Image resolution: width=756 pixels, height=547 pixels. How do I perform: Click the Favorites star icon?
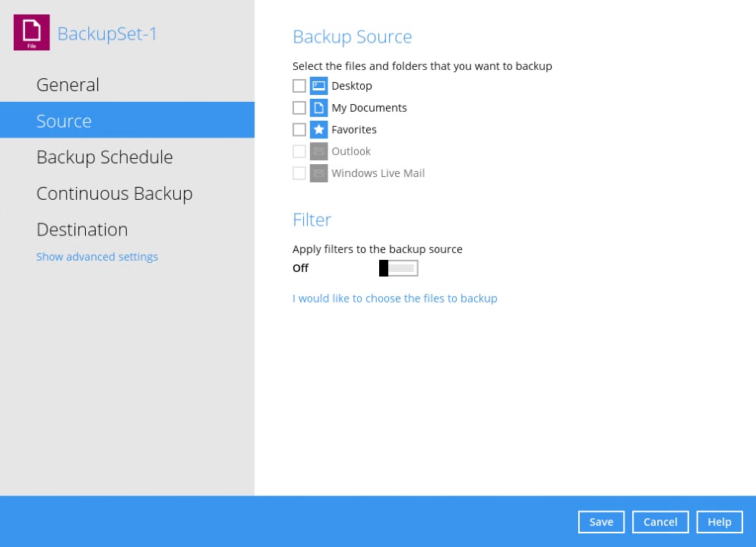(318, 129)
